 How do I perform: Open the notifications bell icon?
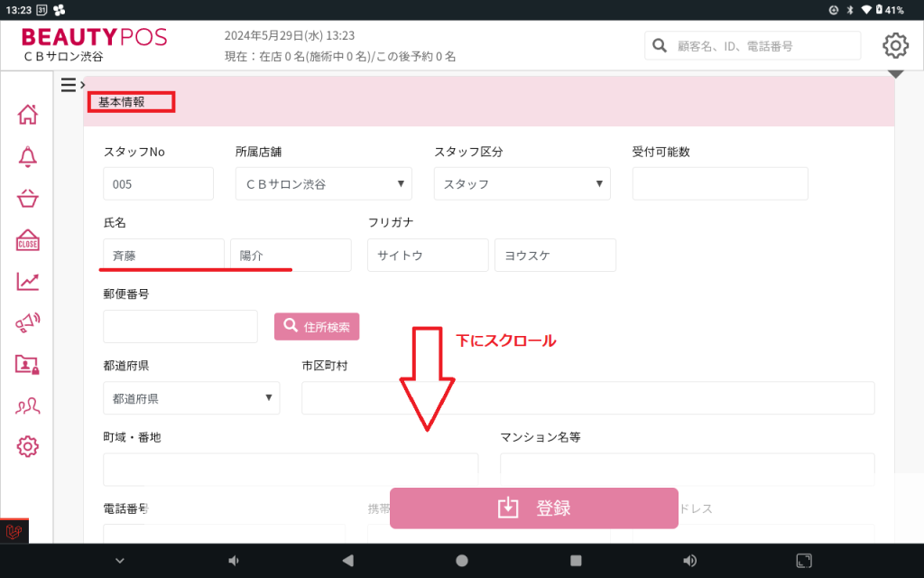pyautogui.click(x=28, y=156)
